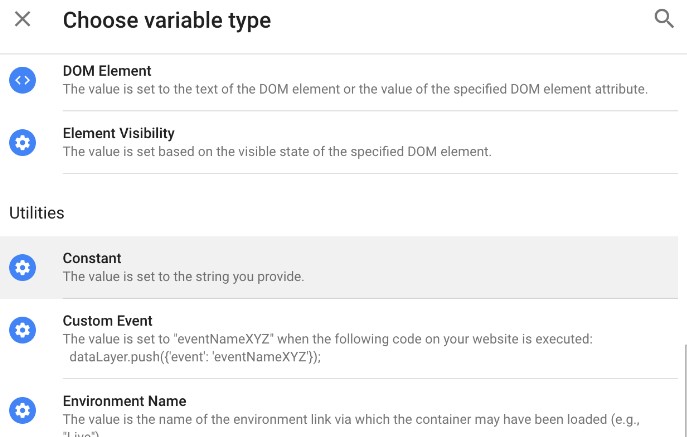Click the Choose variable type heading
Viewport: 687px width, 437px height.
pos(167,21)
